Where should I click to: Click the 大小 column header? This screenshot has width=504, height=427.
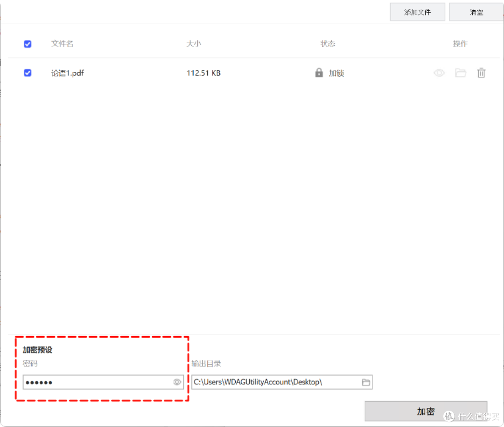tap(194, 44)
